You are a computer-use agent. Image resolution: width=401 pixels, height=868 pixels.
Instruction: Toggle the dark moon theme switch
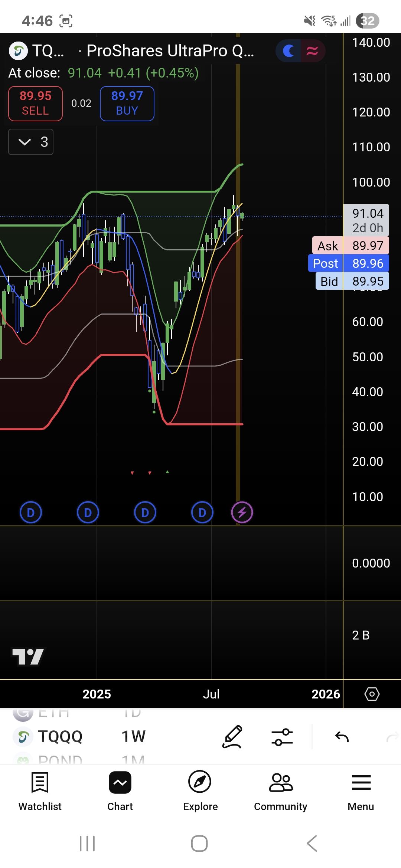tap(288, 51)
